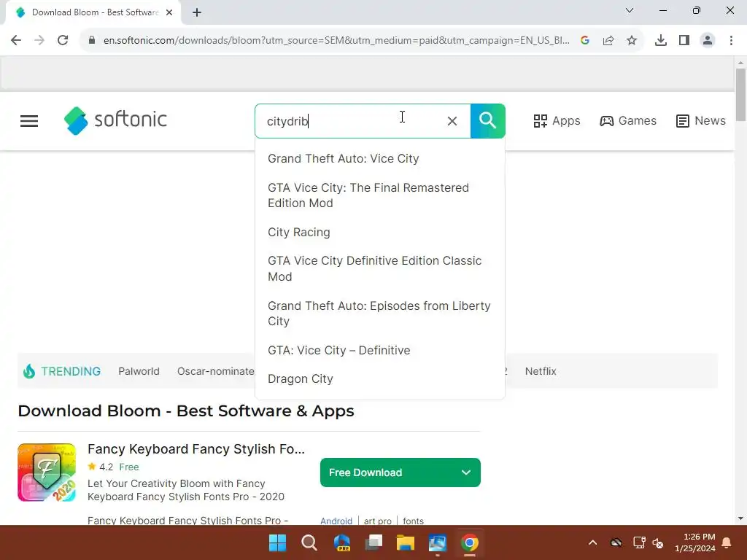The height and width of the screenshot is (560, 747).
Task: Open the taskbar clock and date
Action: pyautogui.click(x=695, y=542)
